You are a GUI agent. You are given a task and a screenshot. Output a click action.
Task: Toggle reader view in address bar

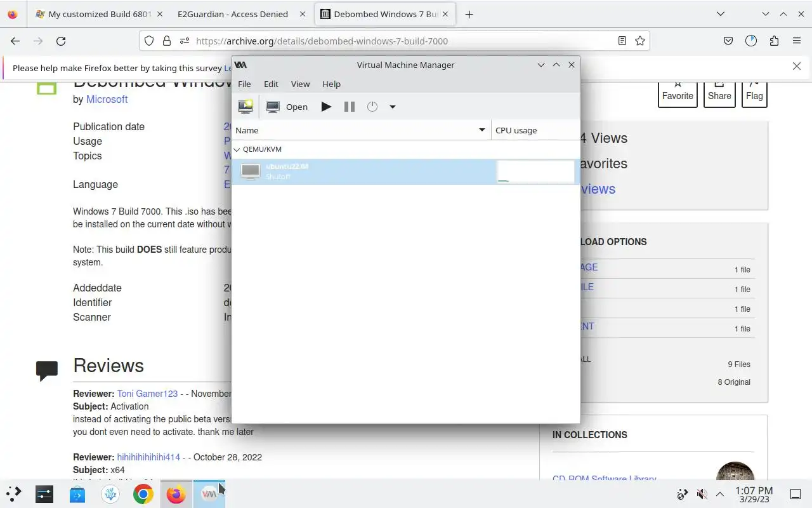[622, 41]
